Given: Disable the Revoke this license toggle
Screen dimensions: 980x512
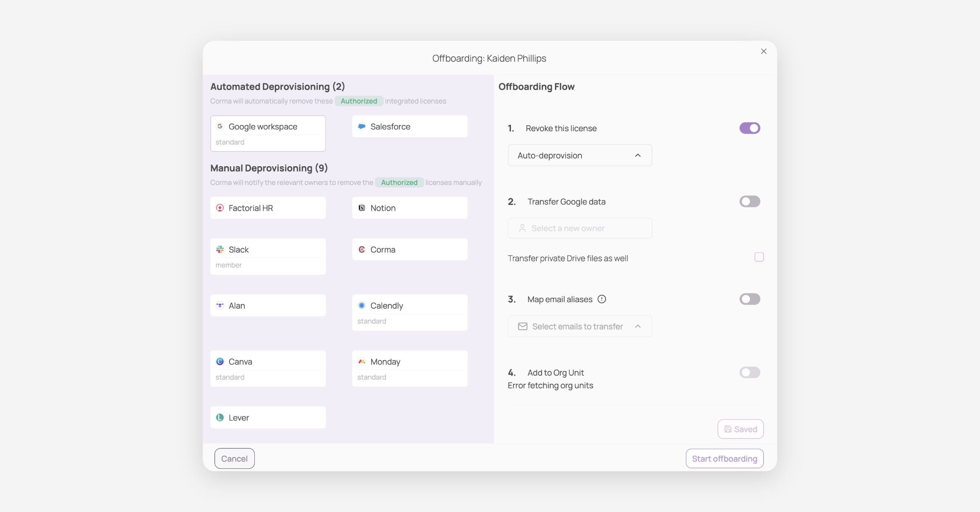Looking at the screenshot, I should [x=749, y=128].
